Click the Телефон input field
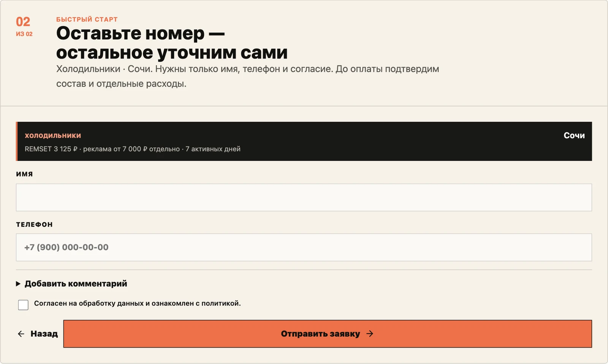The width and height of the screenshot is (608, 364). pos(304,247)
